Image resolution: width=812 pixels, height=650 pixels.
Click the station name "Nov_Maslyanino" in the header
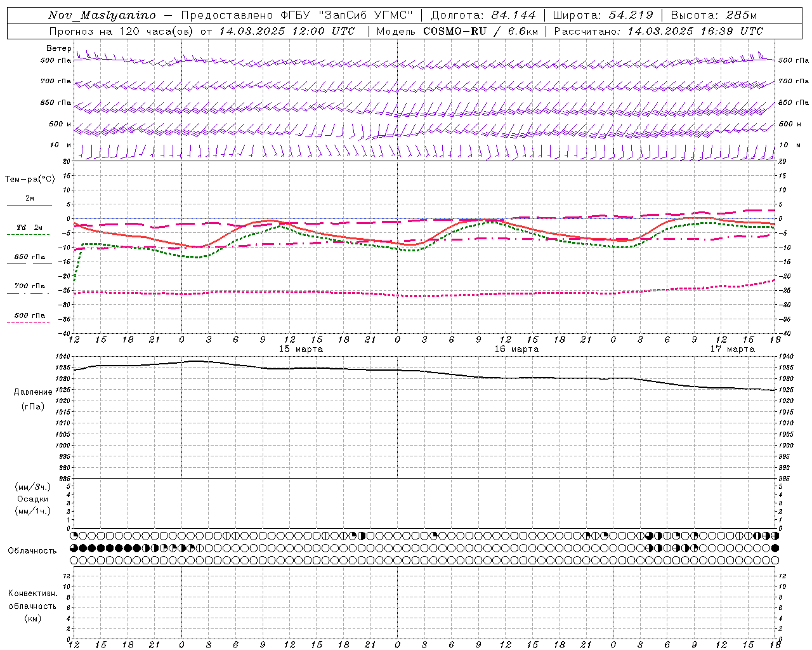102,16
